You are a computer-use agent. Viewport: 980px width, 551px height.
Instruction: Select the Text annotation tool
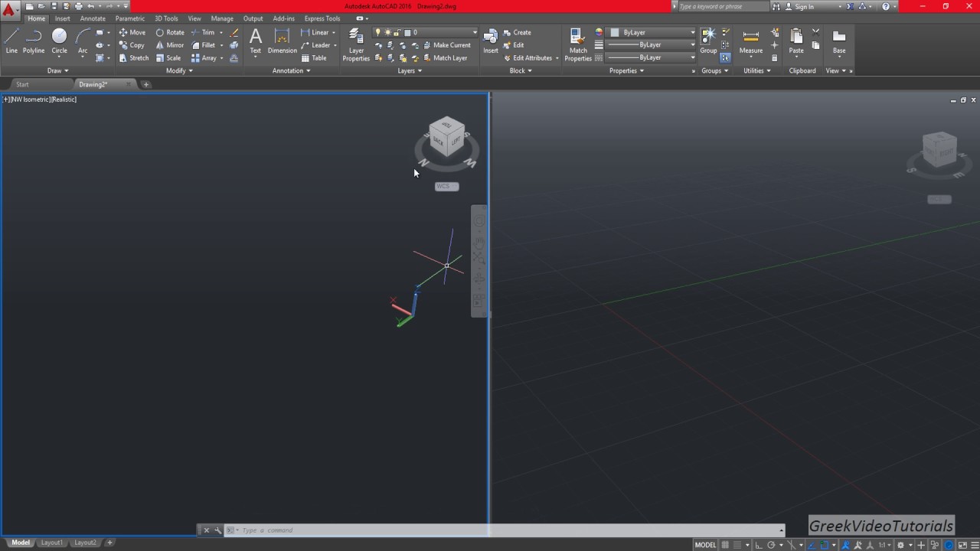pos(256,41)
